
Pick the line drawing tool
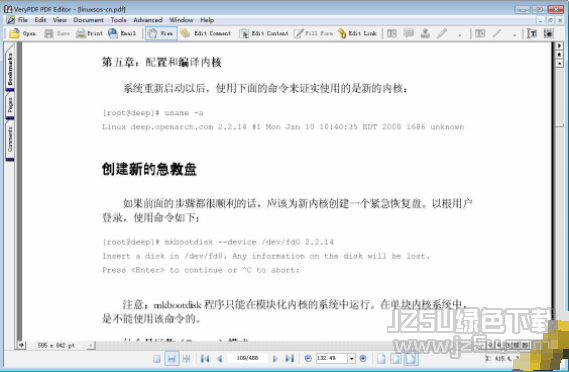pos(497,33)
